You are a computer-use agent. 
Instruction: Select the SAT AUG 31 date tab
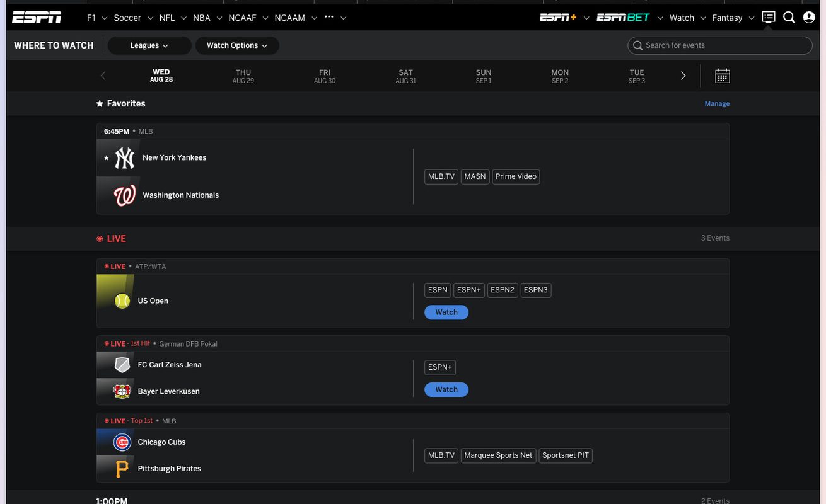[x=405, y=76]
